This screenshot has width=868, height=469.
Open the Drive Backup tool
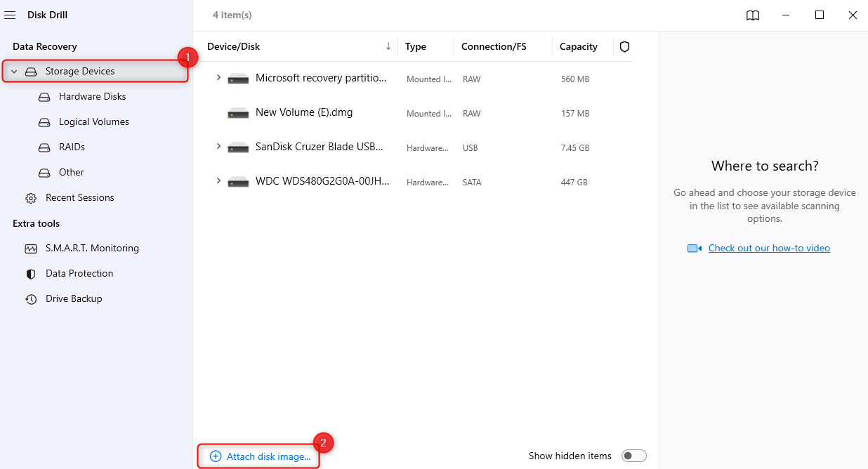pos(73,298)
